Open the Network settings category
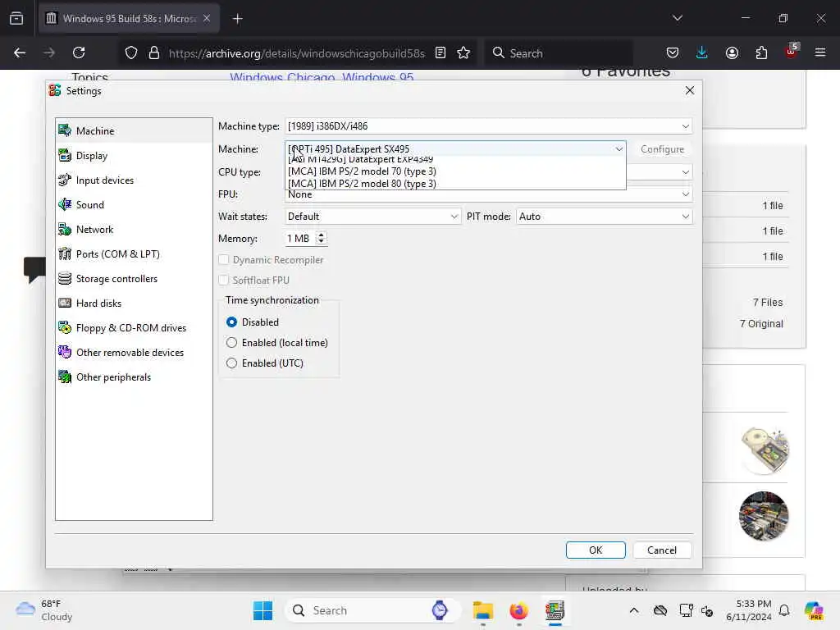The height and width of the screenshot is (630, 840). (134, 230)
